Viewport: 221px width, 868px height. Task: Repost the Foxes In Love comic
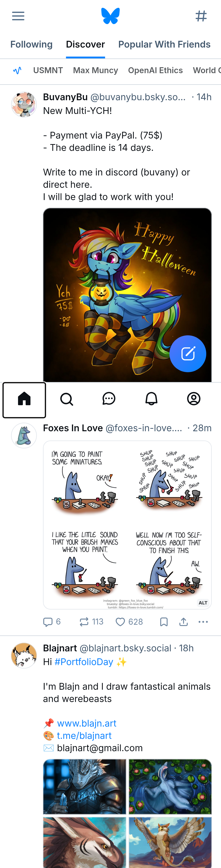click(x=91, y=622)
